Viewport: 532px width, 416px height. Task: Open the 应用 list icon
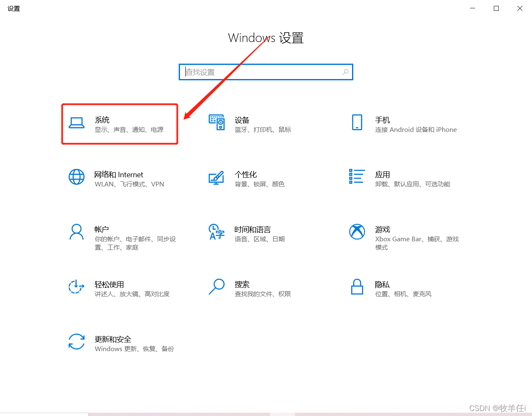[x=357, y=176]
